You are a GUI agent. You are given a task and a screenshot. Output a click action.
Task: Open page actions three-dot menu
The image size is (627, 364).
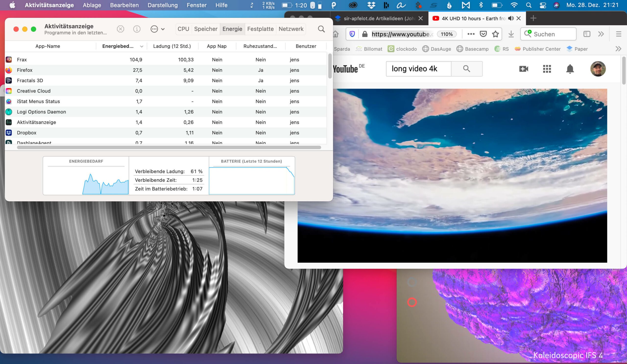(471, 34)
